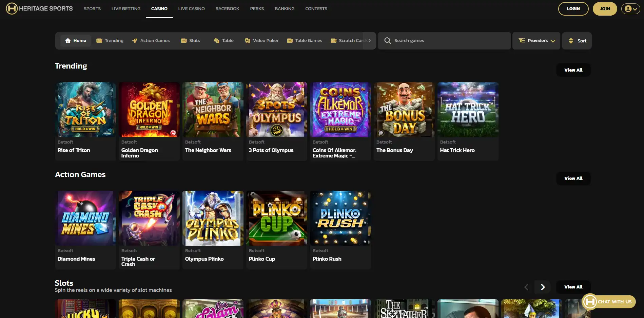Click the Join button

[605, 9]
